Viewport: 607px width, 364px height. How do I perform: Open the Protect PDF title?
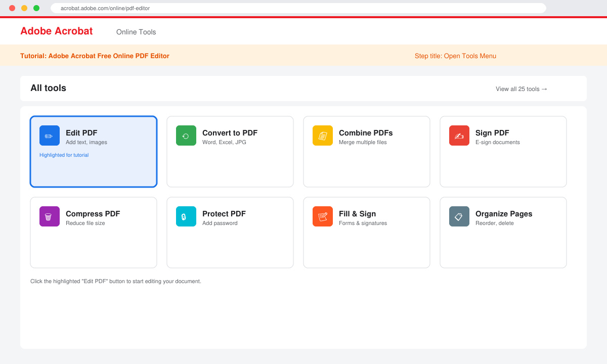click(x=224, y=214)
